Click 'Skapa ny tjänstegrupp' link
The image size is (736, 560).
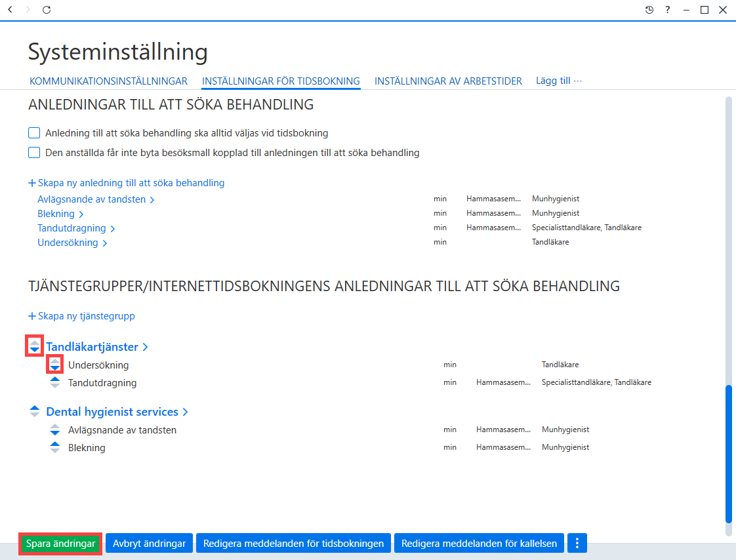point(87,316)
